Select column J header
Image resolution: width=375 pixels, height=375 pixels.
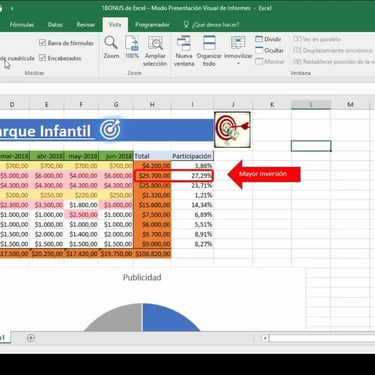(233, 105)
